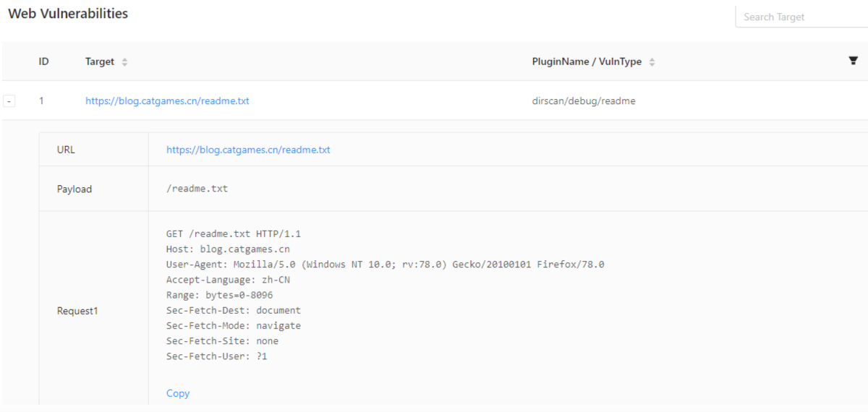Image resolution: width=868 pixels, height=412 pixels.
Task: Click the User-Agent line in the request
Action: (x=385, y=265)
